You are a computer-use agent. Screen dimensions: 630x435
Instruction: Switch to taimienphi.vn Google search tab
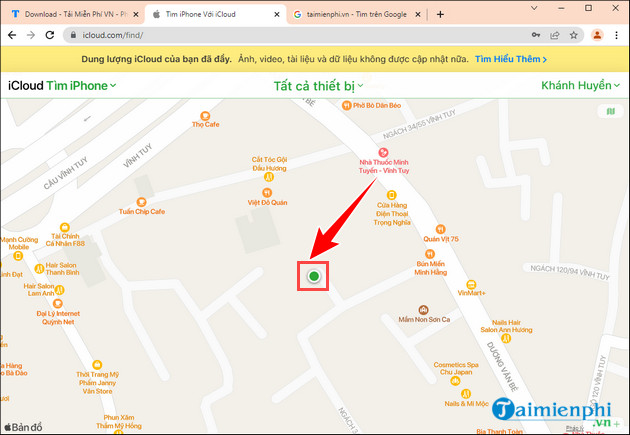(x=356, y=14)
